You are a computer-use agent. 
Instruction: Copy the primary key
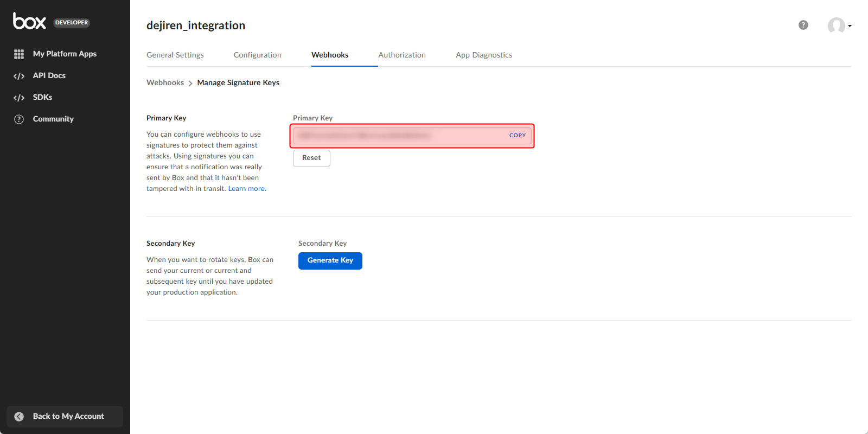(518, 136)
